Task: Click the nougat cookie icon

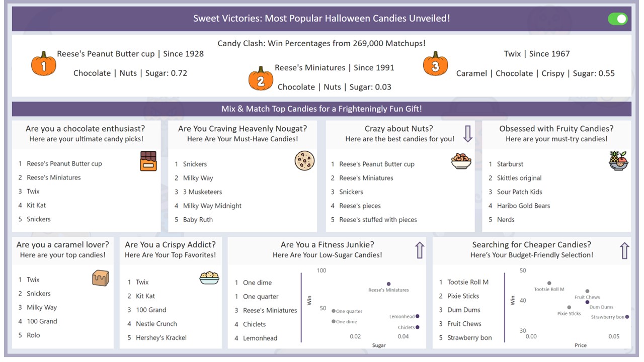Action: coord(304,161)
